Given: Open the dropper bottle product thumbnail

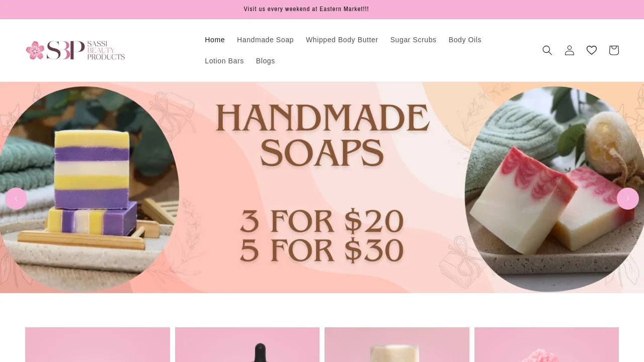Looking at the screenshot, I should pos(247,345).
